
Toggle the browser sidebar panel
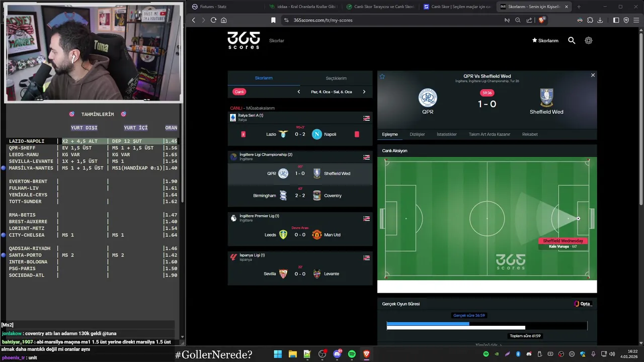click(x=616, y=20)
